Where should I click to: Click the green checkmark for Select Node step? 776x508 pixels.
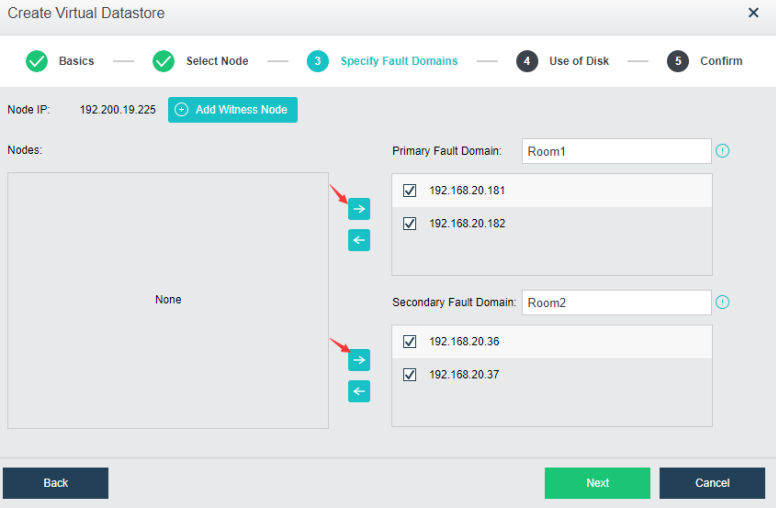coord(164,61)
